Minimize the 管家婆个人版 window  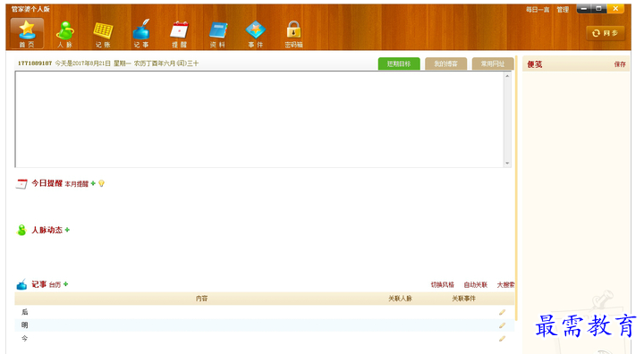coord(584,9)
